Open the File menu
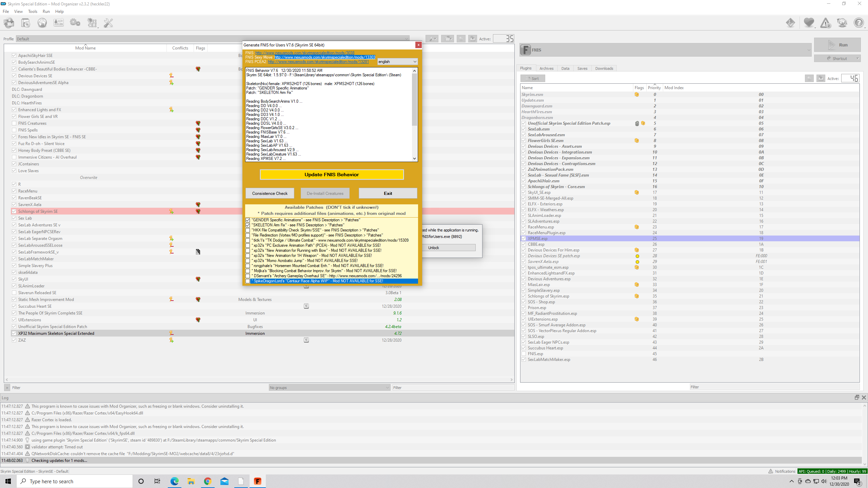Image resolution: width=868 pixels, height=488 pixels. (x=6, y=12)
